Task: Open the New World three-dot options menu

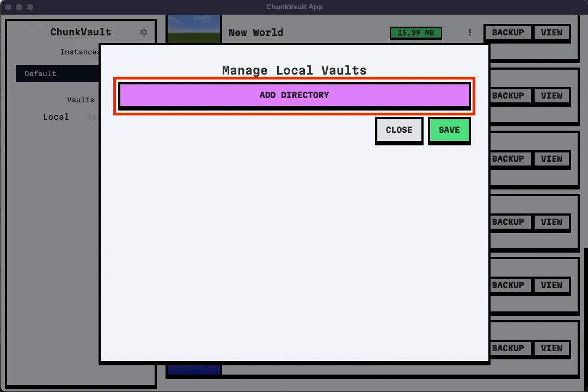Action: click(470, 32)
